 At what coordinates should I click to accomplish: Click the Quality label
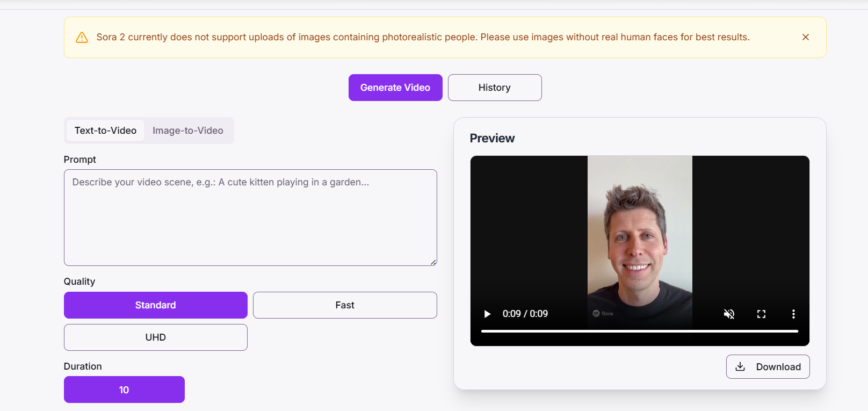pos(79,282)
